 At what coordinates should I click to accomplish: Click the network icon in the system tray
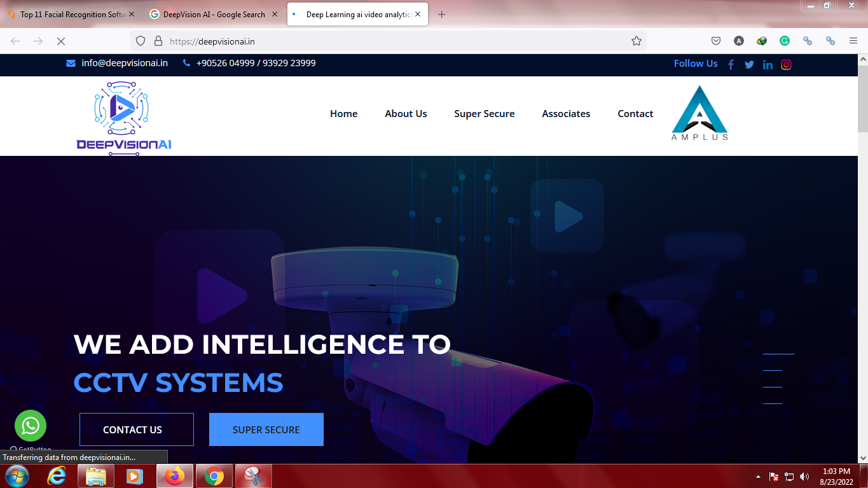coord(789,477)
